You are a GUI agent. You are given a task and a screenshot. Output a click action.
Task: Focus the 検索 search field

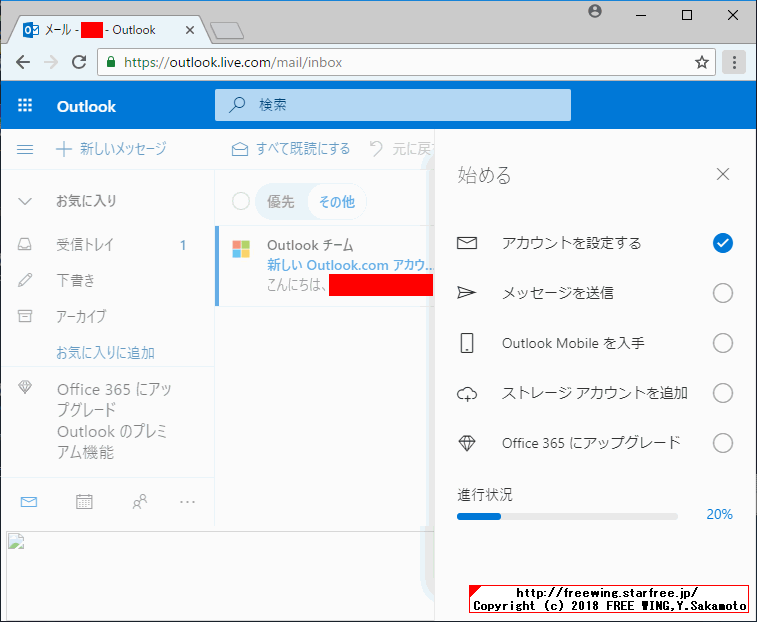coord(393,105)
